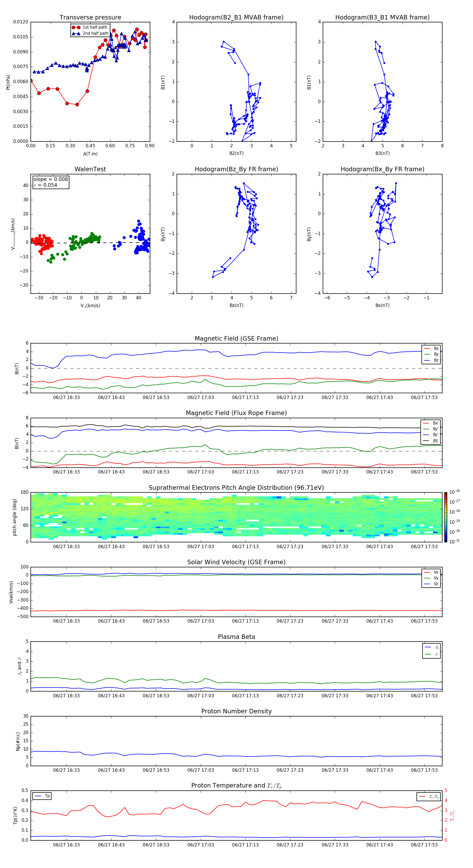Click the 'Hodogram(Bx_By FR frame)' title
Image resolution: width=473 pixels, height=868 pixels.
coord(382,169)
